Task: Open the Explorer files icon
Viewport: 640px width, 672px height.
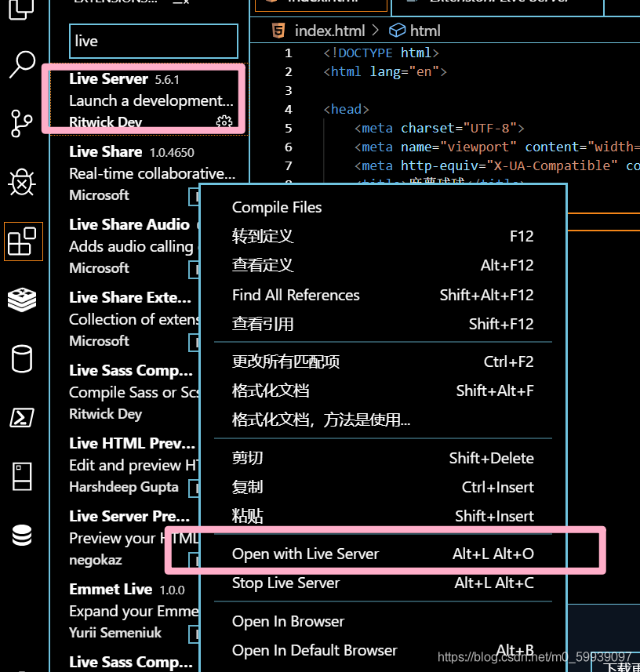Action: (21, 9)
